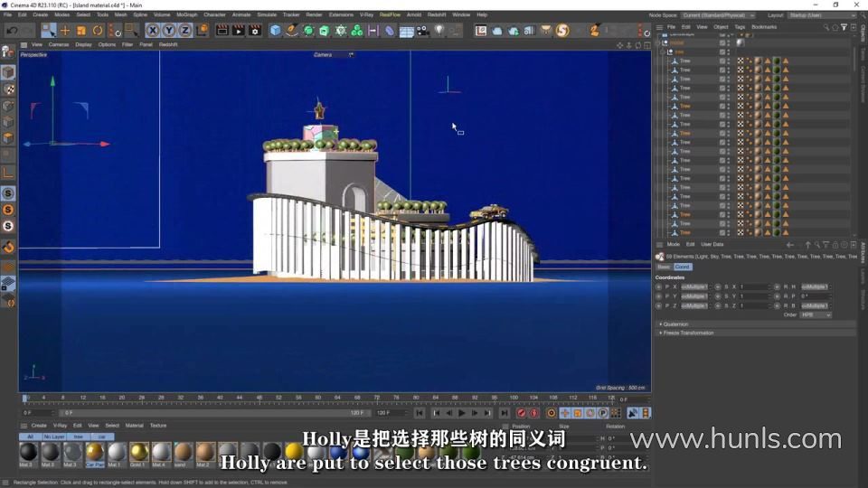Select the Rotate tool
Image resolution: width=868 pixels, height=488 pixels.
(x=98, y=31)
